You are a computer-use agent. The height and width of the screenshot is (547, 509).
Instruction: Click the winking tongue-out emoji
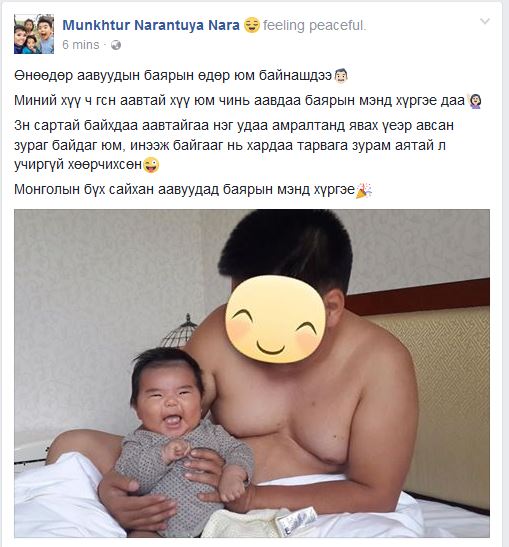[x=151, y=165]
